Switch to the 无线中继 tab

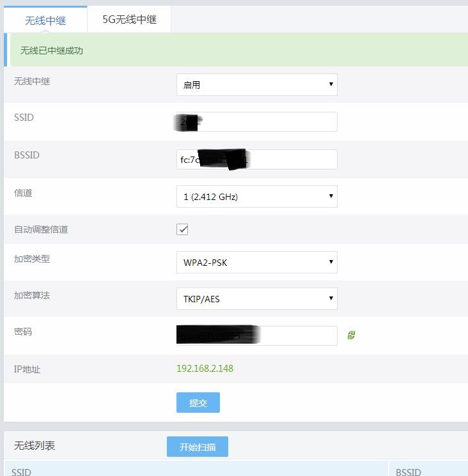(45, 20)
